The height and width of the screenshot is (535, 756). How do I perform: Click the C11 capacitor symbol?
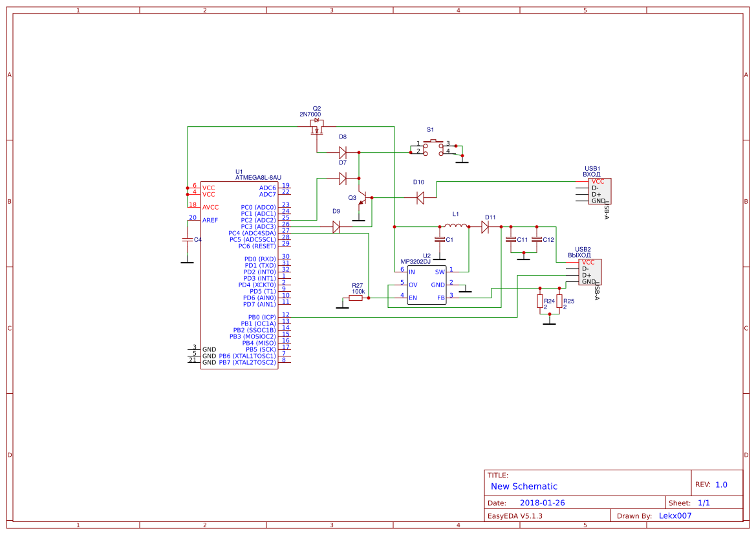[x=511, y=239]
